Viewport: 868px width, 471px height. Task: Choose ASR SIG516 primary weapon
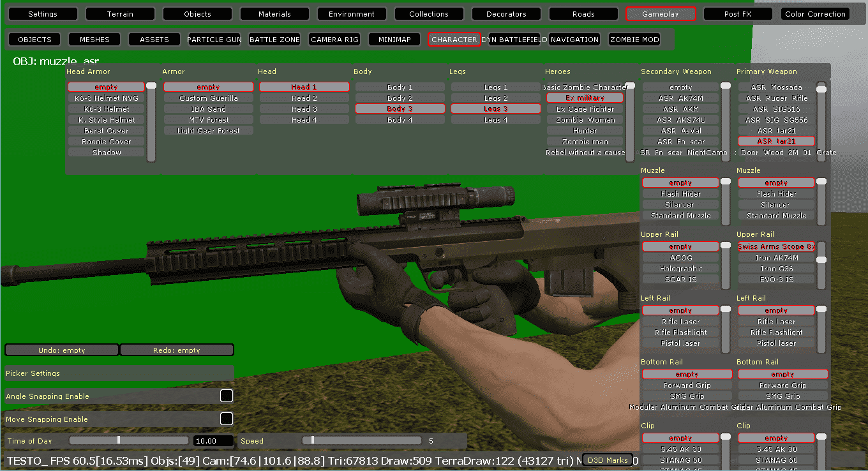tap(777, 109)
